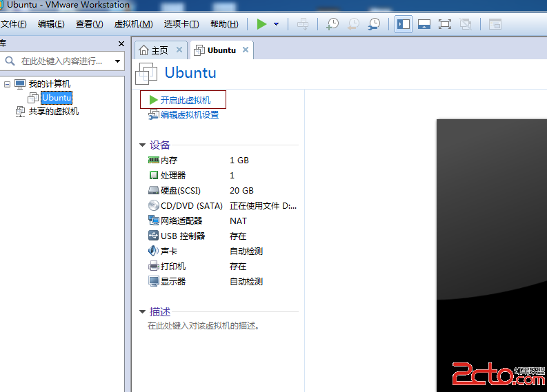Image resolution: width=547 pixels, height=392 pixels.
Task: Click the 打印机 printer icon
Action: pos(154,266)
